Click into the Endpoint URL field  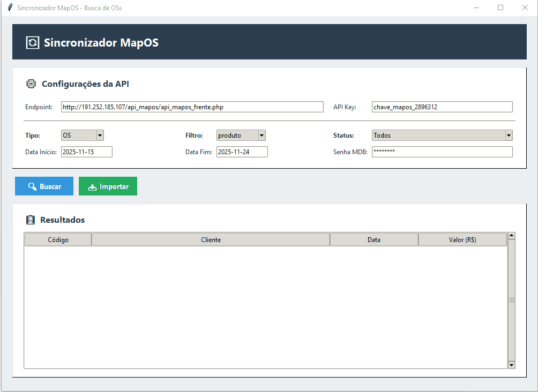[x=192, y=107]
